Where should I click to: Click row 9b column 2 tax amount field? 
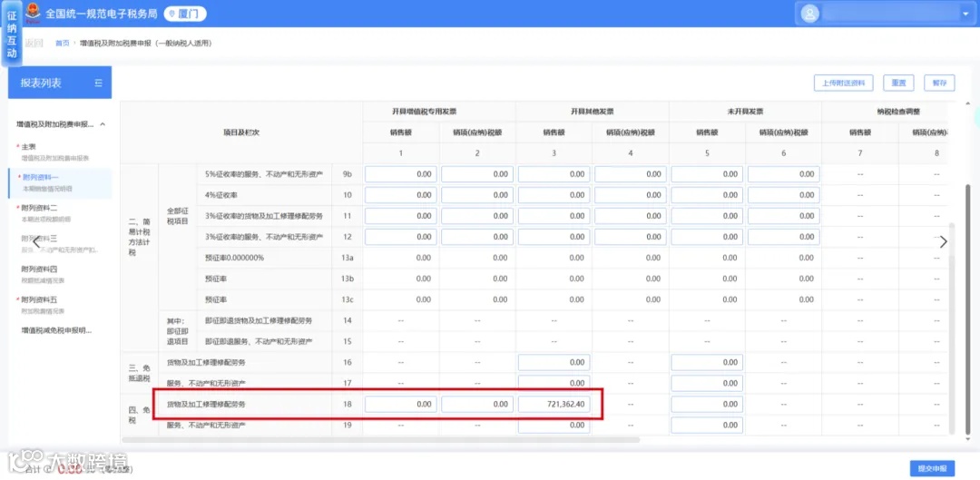(x=477, y=174)
